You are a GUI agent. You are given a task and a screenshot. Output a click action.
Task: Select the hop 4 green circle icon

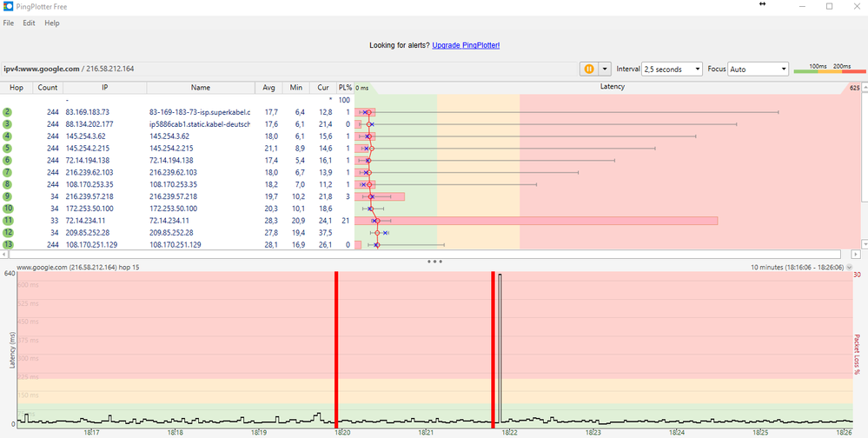(7, 136)
